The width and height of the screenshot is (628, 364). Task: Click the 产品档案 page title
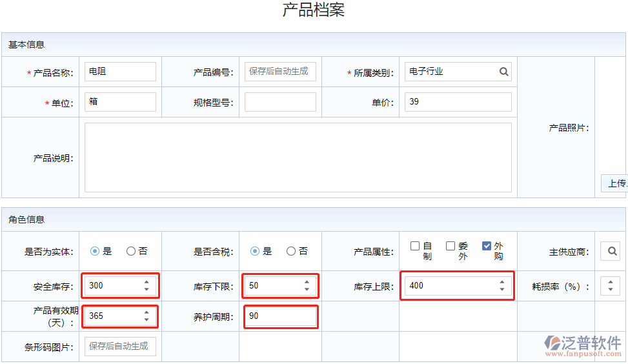(x=314, y=10)
